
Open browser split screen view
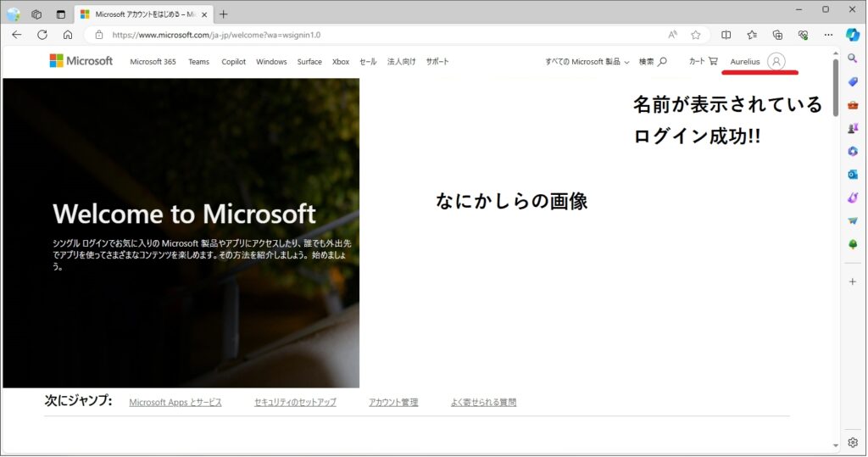(x=726, y=35)
